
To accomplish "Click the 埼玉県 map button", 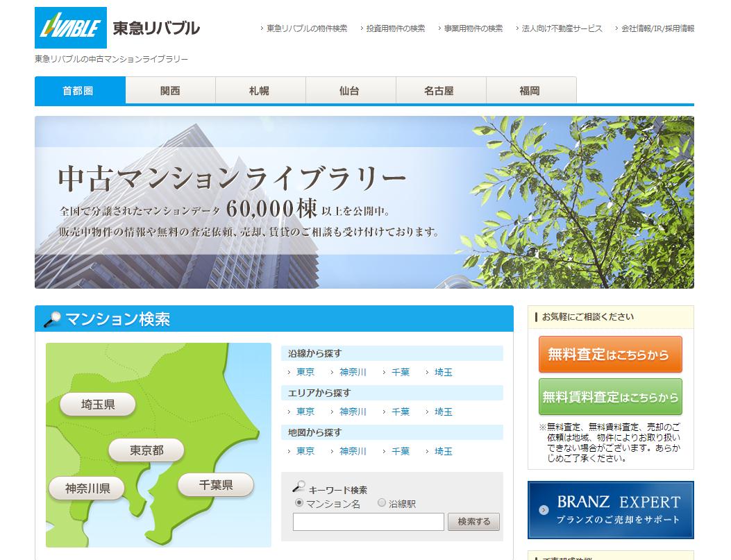I will (x=98, y=405).
